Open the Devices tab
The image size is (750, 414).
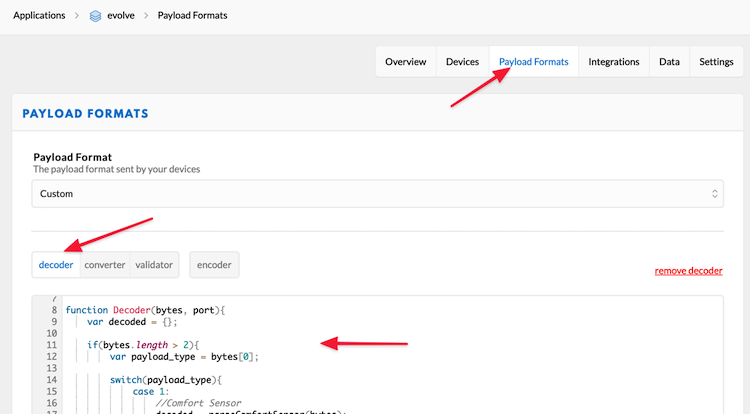(x=463, y=62)
